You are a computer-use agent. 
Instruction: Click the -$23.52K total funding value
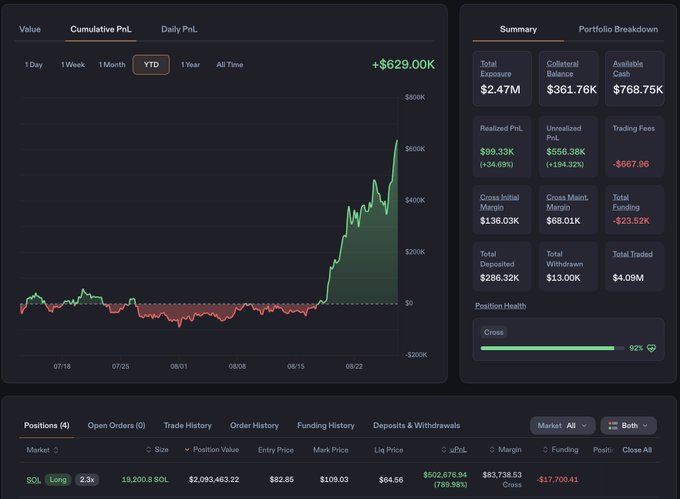pos(631,221)
